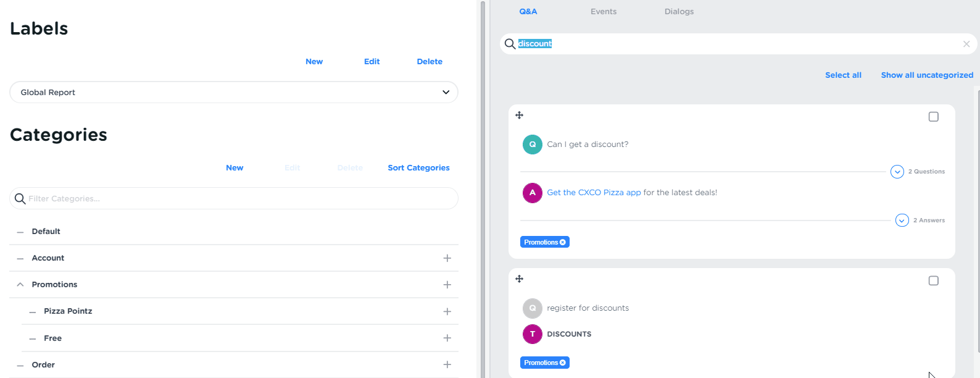Screen dimensions: 980x378
Task: Click the plus icon next to Pizza Pointz
Action: [447, 312]
